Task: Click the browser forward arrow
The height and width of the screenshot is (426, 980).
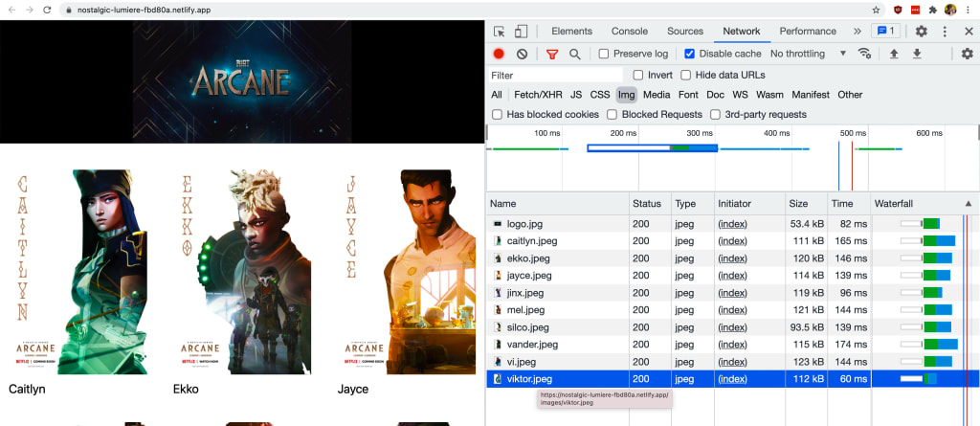Action: coord(30,10)
